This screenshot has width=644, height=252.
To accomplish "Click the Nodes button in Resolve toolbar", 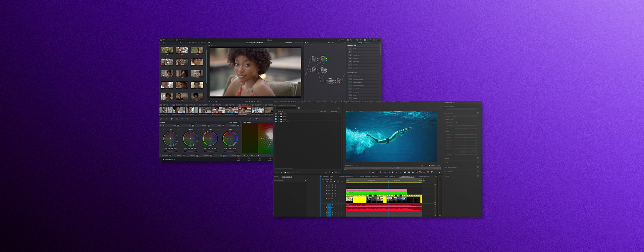I will [359, 40].
